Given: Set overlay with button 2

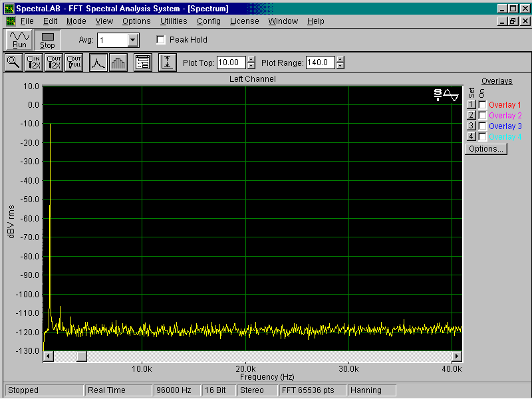Looking at the screenshot, I should tap(471, 115).
